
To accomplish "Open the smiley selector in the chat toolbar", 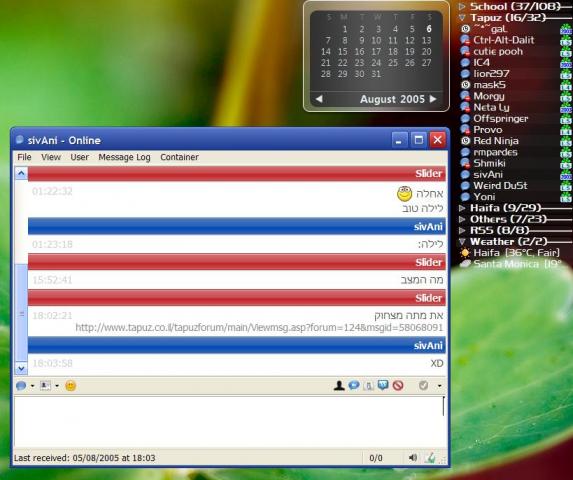I will point(71,386).
